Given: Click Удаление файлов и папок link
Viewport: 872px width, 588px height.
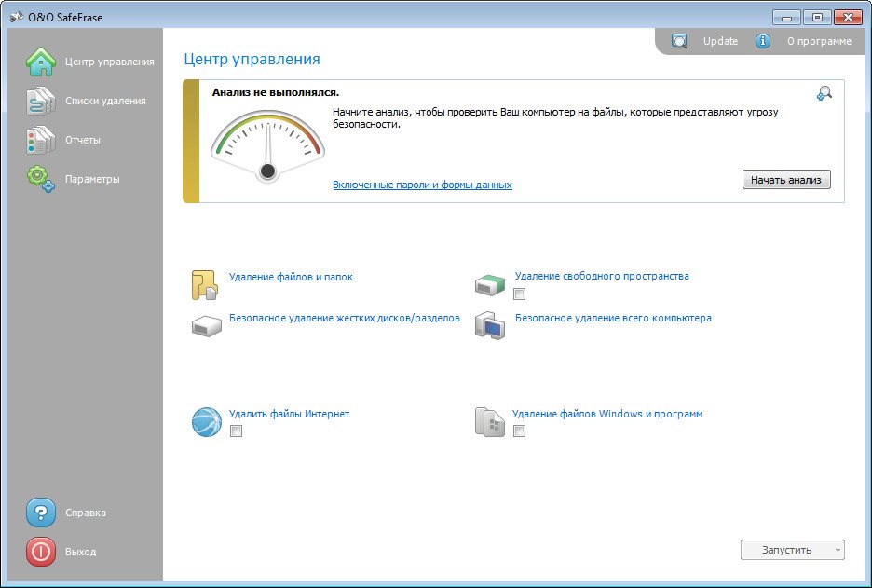Looking at the screenshot, I should pos(291,277).
